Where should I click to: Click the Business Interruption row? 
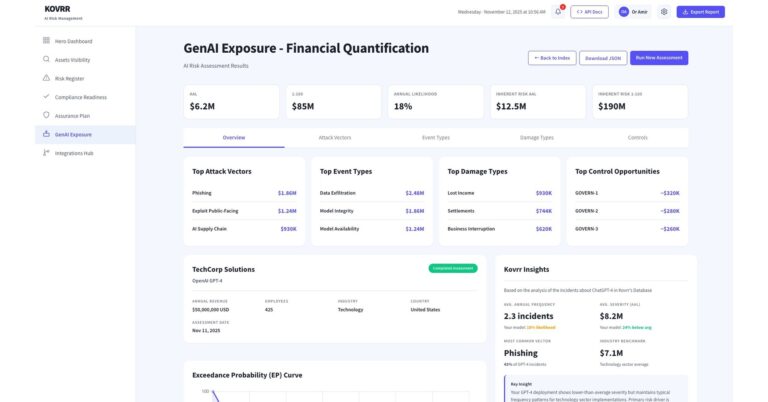(500, 229)
